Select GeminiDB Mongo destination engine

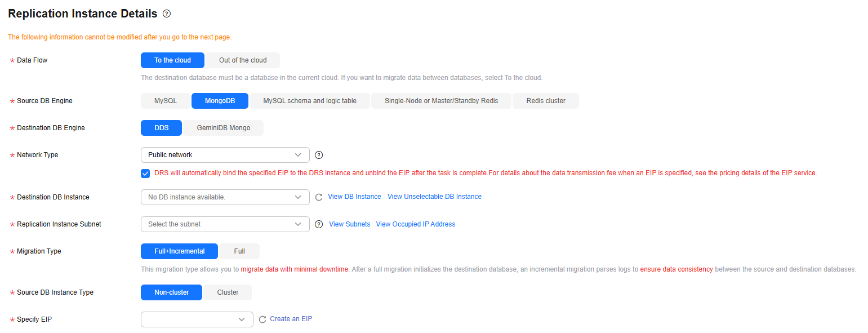223,128
